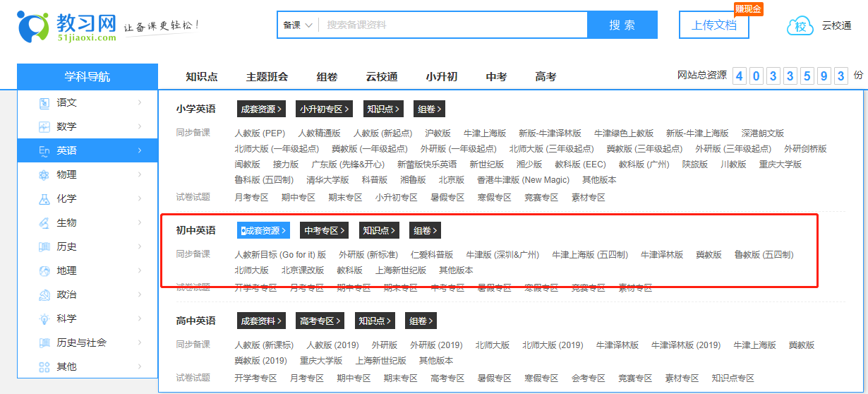This screenshot has width=868, height=394.
Task: Expand the 其他 row chevron
Action: (x=140, y=367)
